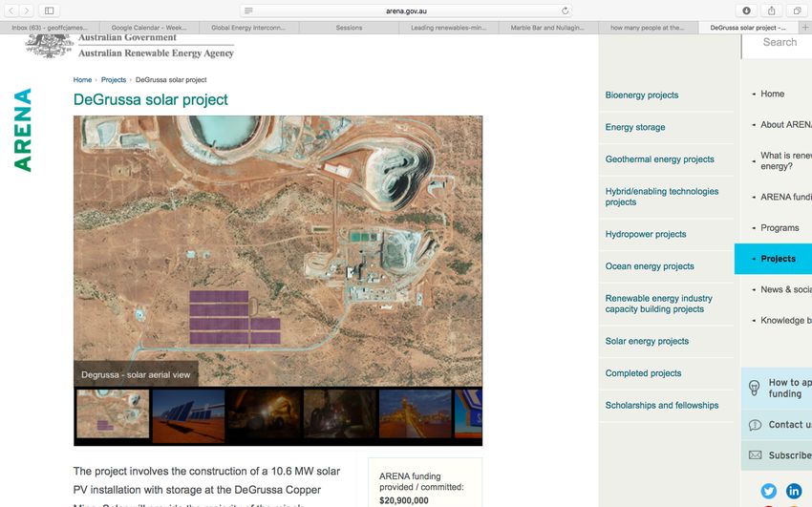Select the night plant lights thumbnail
This screenshot has height=507, width=812.
416,413
